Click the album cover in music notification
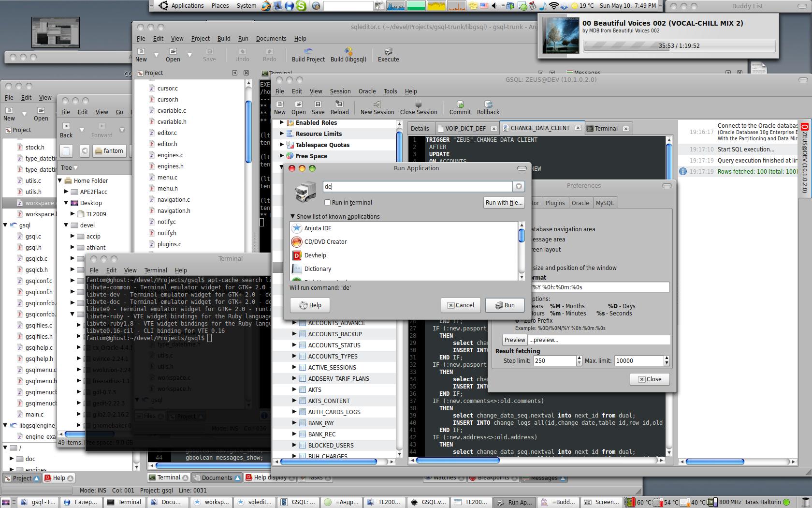 pyautogui.click(x=561, y=35)
